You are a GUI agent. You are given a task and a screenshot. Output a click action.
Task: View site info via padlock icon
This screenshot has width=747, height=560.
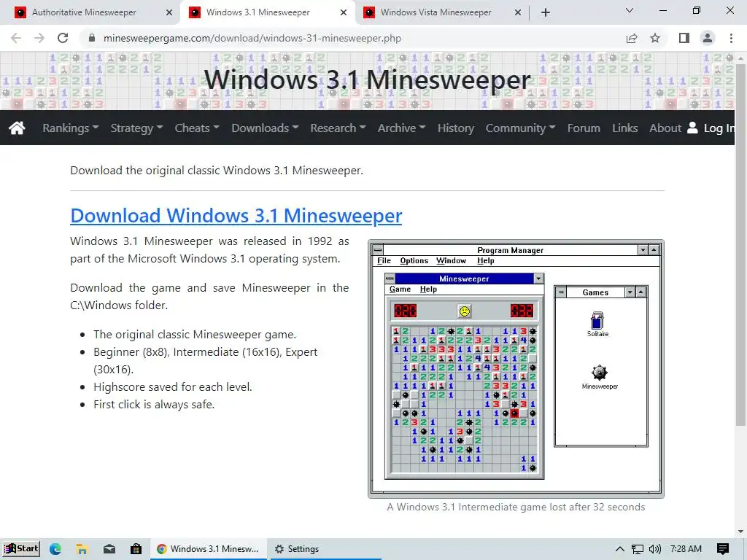tap(92, 38)
